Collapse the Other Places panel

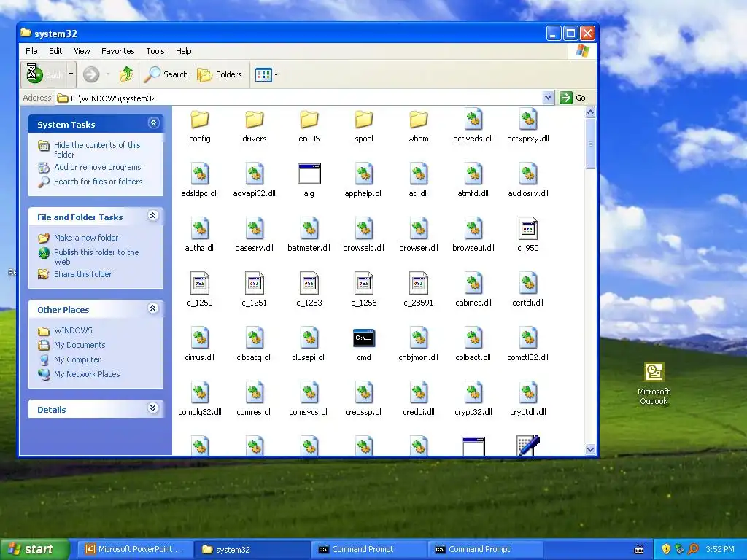tap(153, 308)
